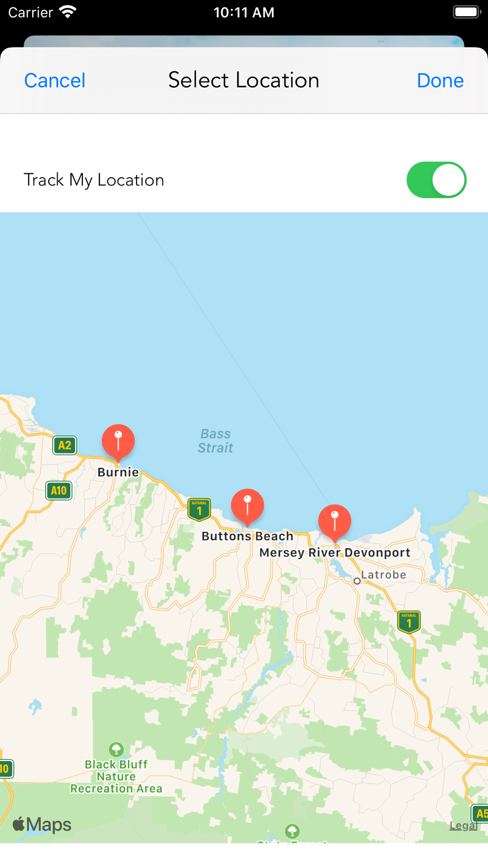This screenshot has height=868, width=488.
Task: Open the Legal link on map
Action: tap(463, 826)
